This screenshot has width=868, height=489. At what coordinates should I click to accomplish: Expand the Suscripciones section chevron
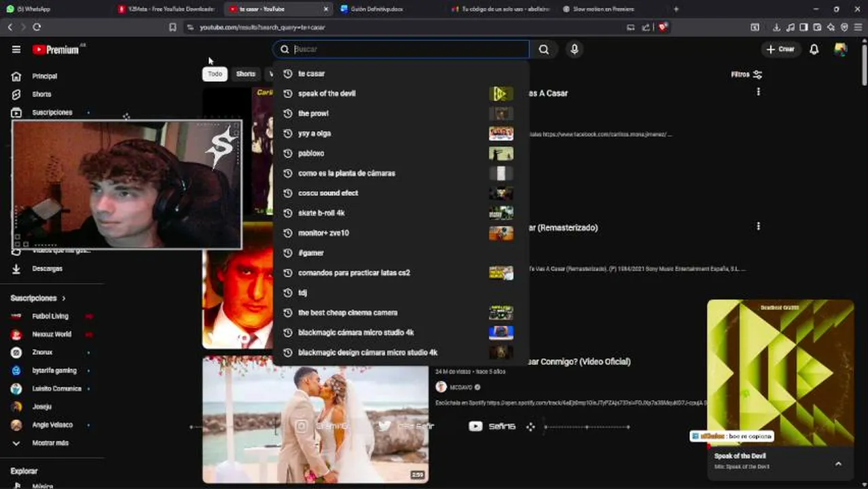(64, 298)
